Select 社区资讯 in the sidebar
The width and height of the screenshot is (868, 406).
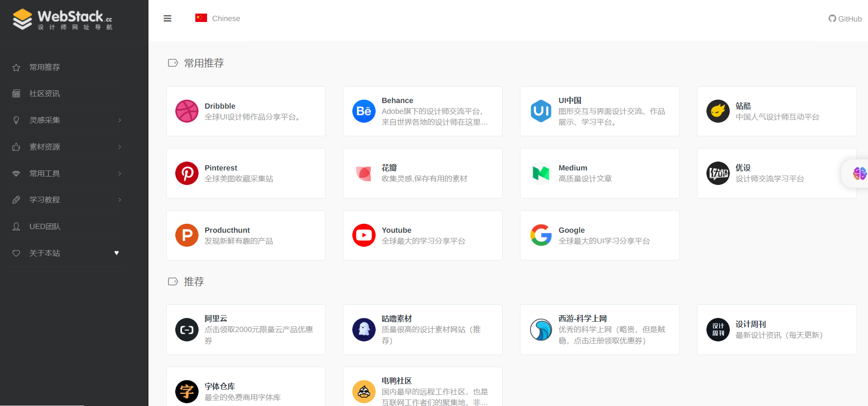coord(45,94)
